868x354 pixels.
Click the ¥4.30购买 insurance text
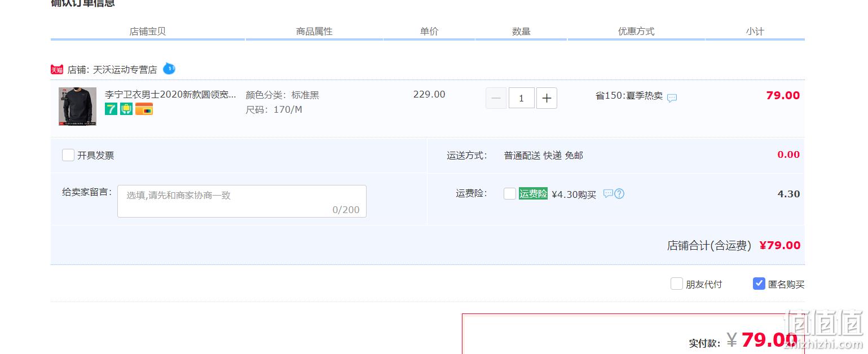574,194
